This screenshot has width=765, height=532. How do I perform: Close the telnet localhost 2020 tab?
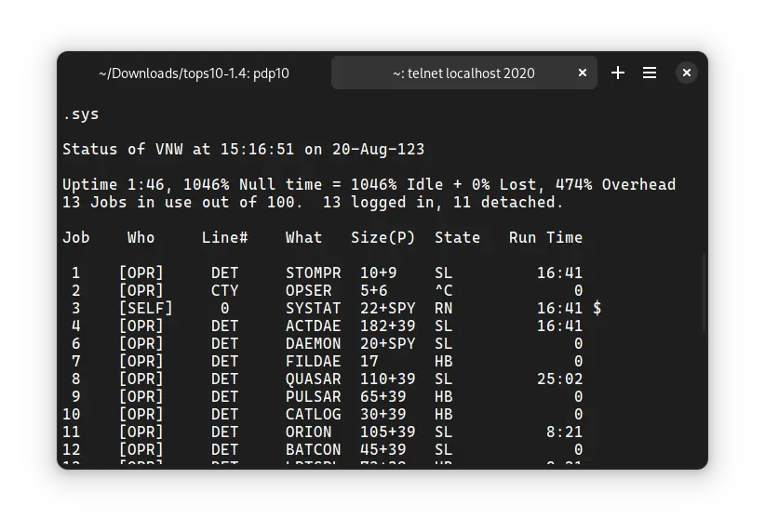point(583,73)
